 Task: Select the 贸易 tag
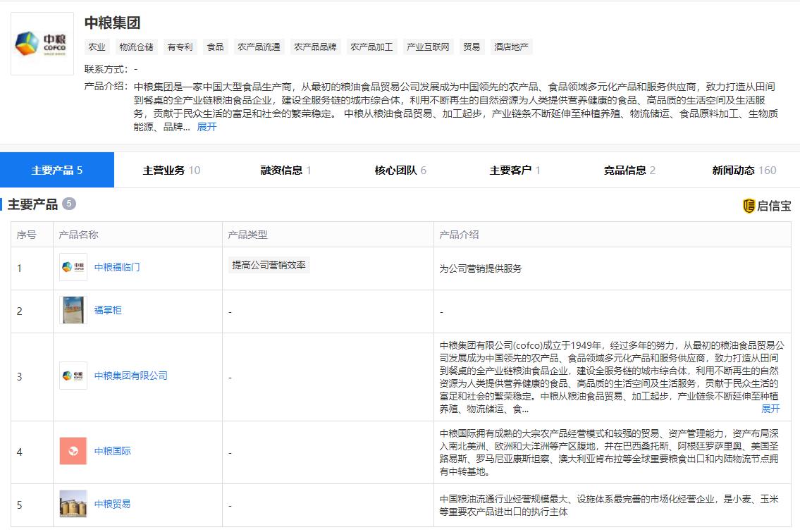point(472,47)
